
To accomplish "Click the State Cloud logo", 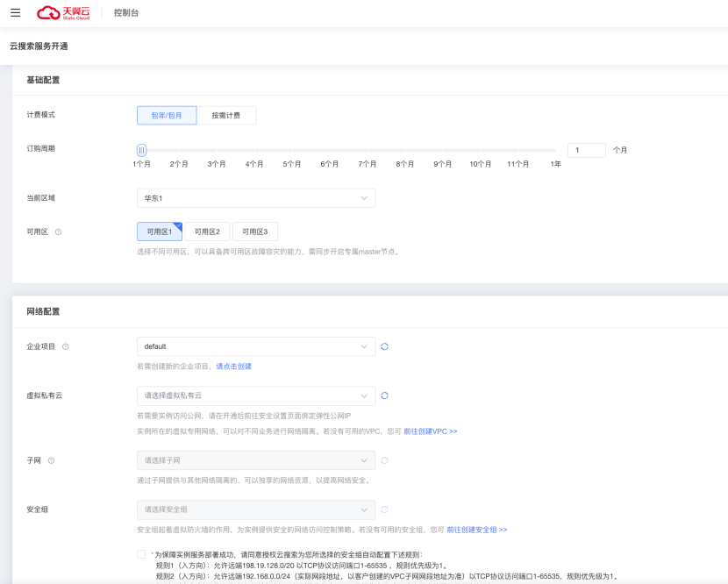I will pos(62,13).
